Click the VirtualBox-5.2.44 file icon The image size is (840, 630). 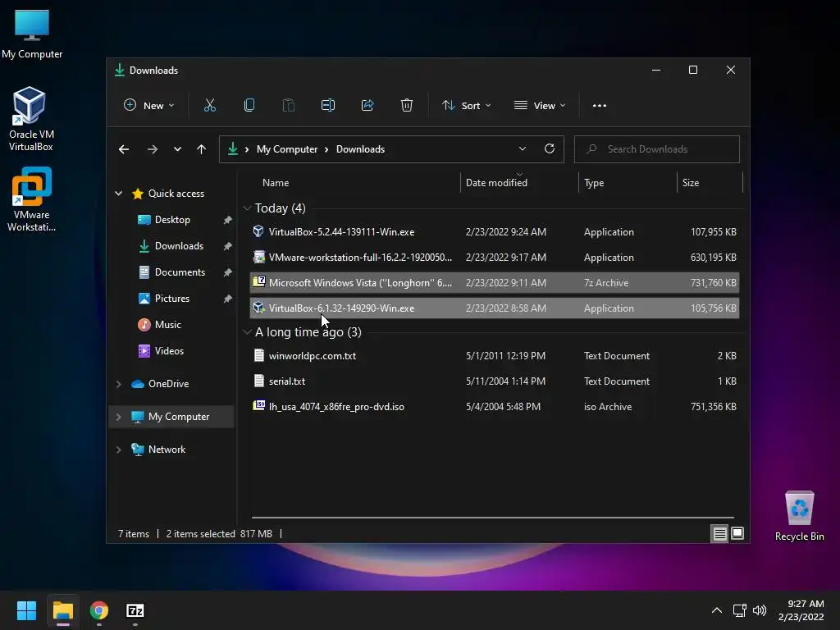(258, 231)
